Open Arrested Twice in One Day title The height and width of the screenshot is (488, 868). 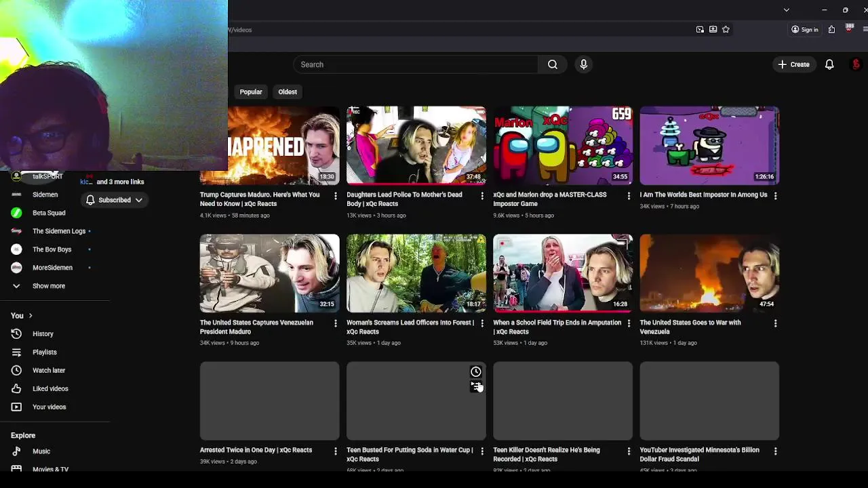coord(256,450)
